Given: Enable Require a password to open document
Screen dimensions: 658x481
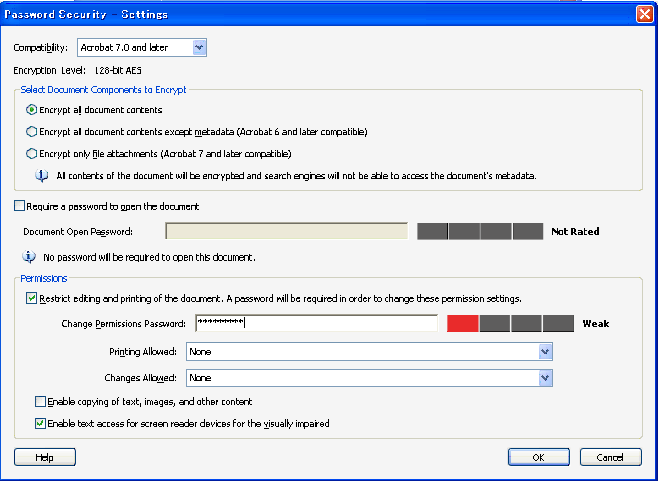Looking at the screenshot, I should pos(20,206).
